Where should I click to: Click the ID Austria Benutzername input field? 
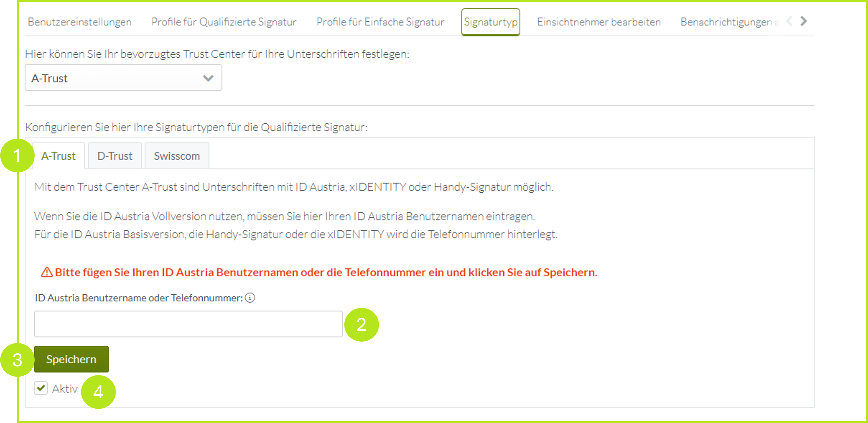[188, 324]
